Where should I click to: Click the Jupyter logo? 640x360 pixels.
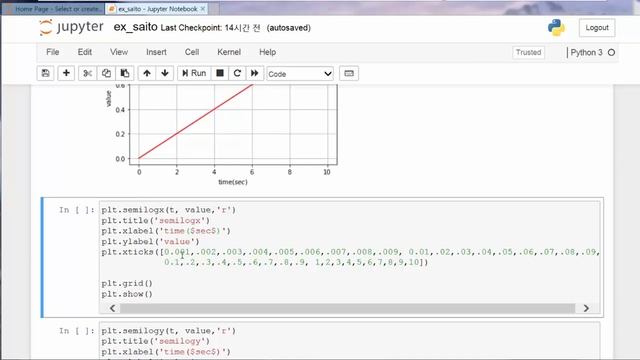click(71, 27)
